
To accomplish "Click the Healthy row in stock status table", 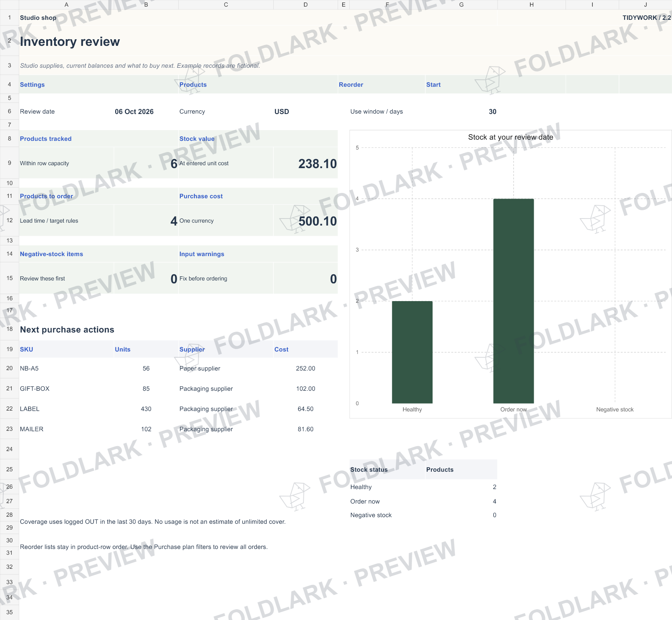I will pos(423,487).
